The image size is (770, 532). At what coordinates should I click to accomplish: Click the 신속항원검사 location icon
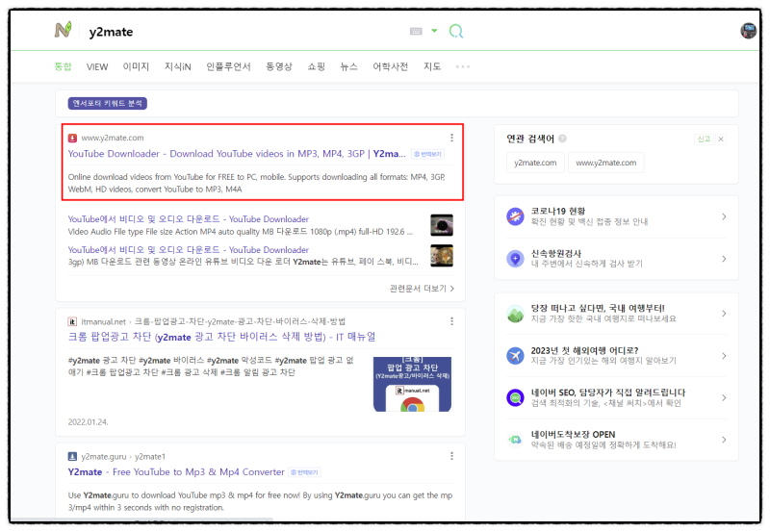515,259
